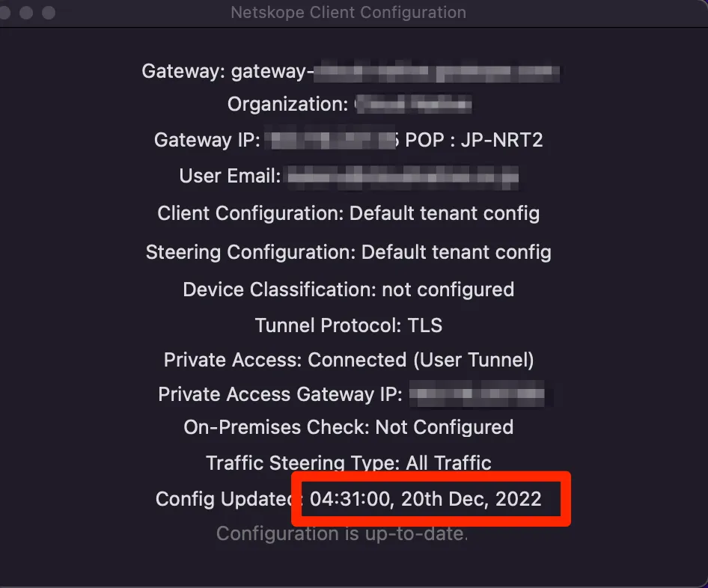Viewport: 708px width, 588px height.
Task: Close the Netskope Client Configuration window
Action: [x=6, y=13]
